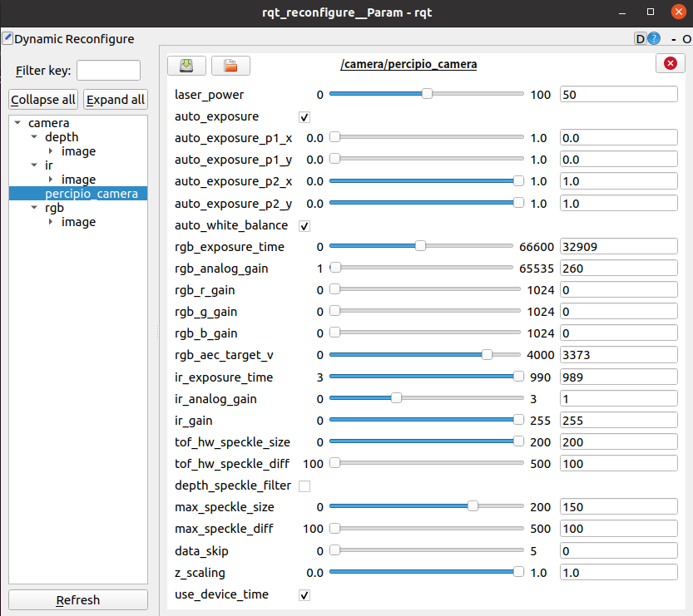Click the ir_analog_gain slider handle
The height and width of the screenshot is (616, 693).
[396, 398]
